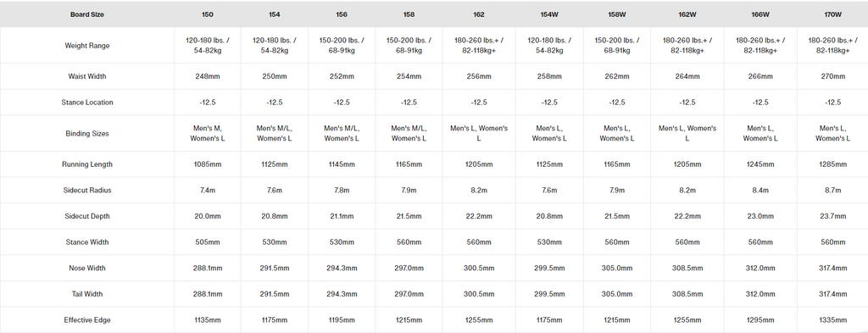Image resolution: width=868 pixels, height=333 pixels.
Task: Select the 150 board size column header
Action: 208,15
